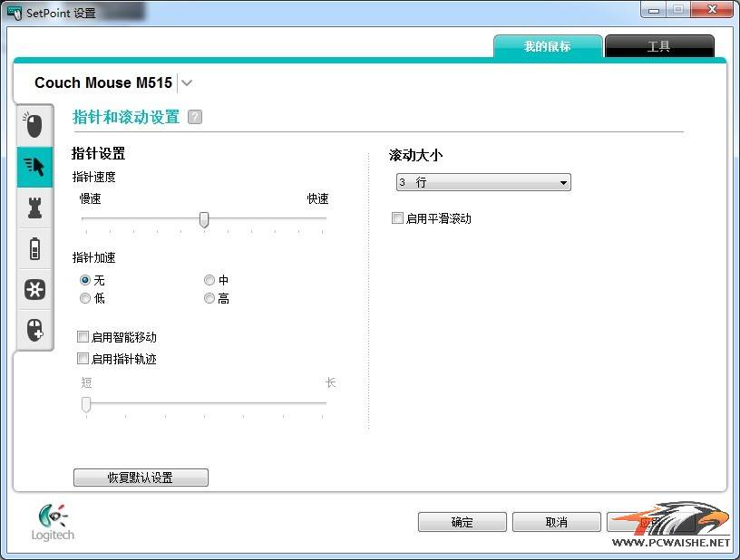This screenshot has width=740, height=560.
Task: Click the pointer trail length slider thumb
Action: click(x=86, y=404)
